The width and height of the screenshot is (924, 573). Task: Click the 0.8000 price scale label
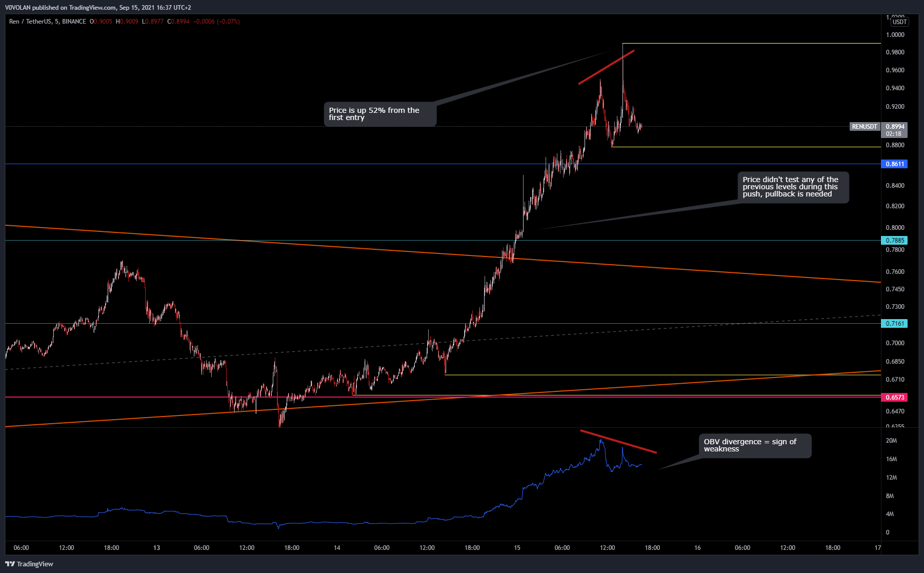895,228
